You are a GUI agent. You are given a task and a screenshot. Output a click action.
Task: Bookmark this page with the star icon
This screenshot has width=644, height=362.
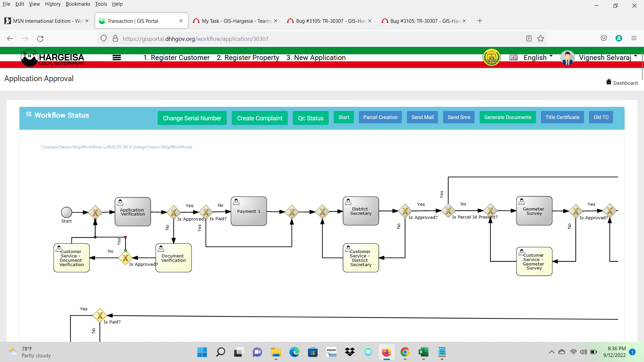541,39
